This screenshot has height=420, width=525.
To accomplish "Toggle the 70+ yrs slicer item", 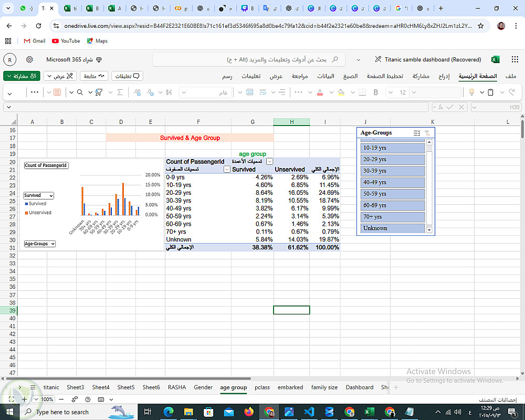I will point(392,217).
